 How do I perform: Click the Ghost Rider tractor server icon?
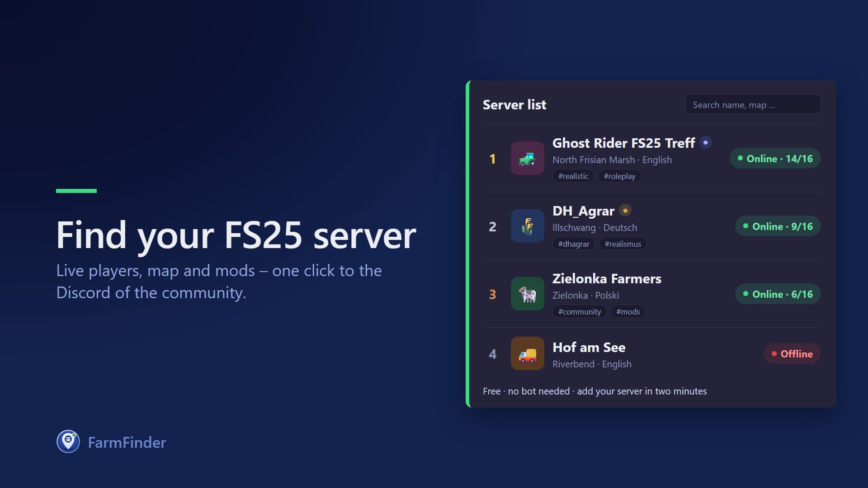pos(528,158)
